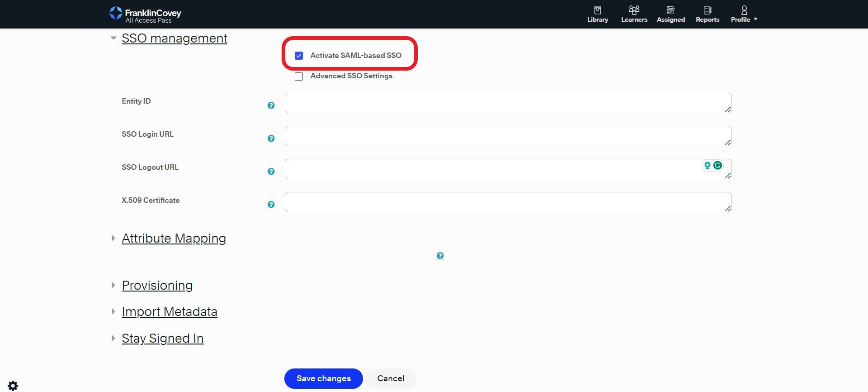This screenshot has width=868, height=392.
Task: Click the Cancel button
Action: coord(391,378)
